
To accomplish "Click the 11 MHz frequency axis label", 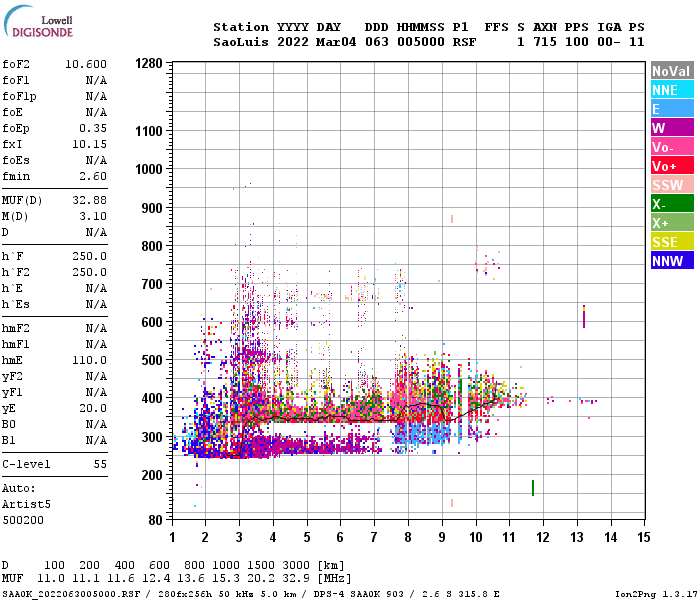I will coord(509,537).
